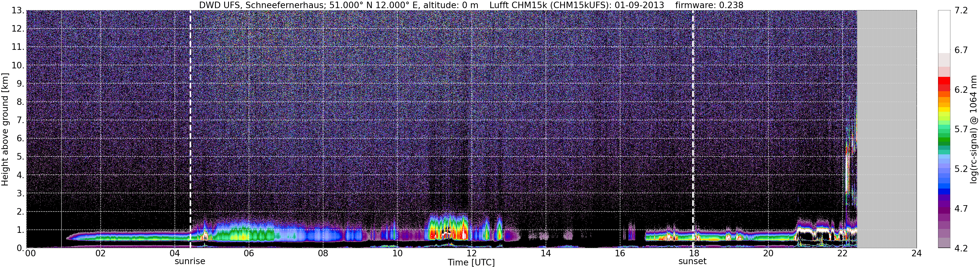
Task: Click the 'log(rc-signal) @ 1064 nm' colorbar label
Action: point(974,129)
